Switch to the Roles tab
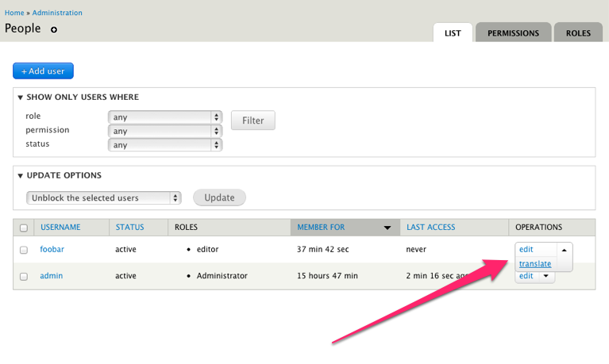Screen dimensions: 609x364 [578, 33]
